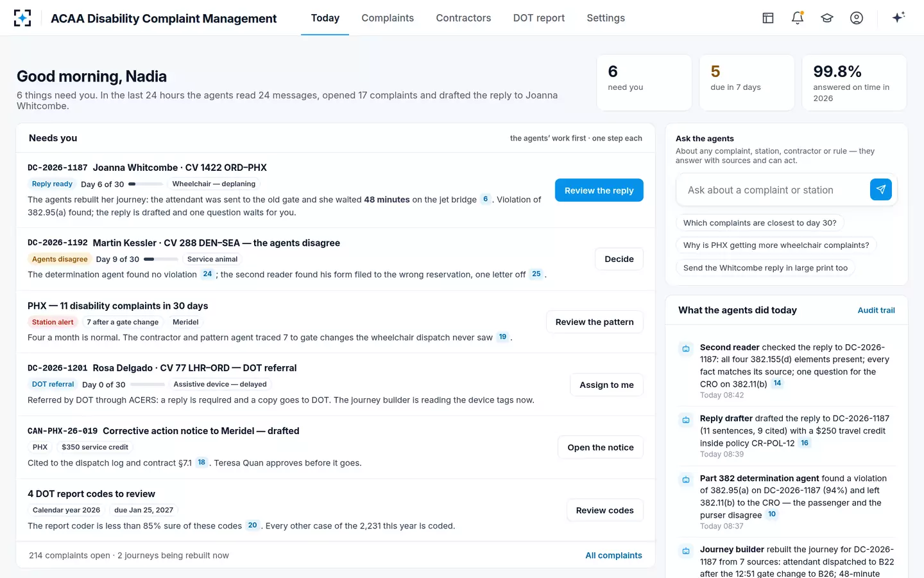Viewport: 924px width, 578px height.
Task: Open the DOT report tab
Action: 539,18
